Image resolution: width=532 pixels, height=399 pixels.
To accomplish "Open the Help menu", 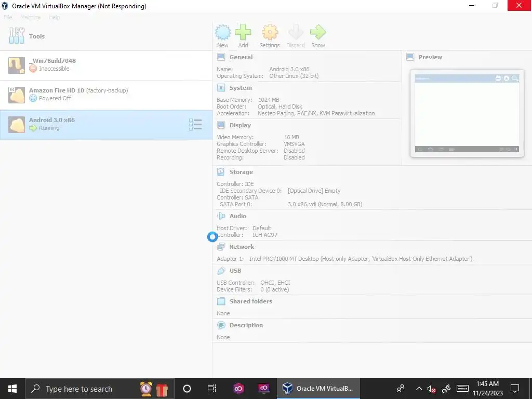I will click(54, 17).
